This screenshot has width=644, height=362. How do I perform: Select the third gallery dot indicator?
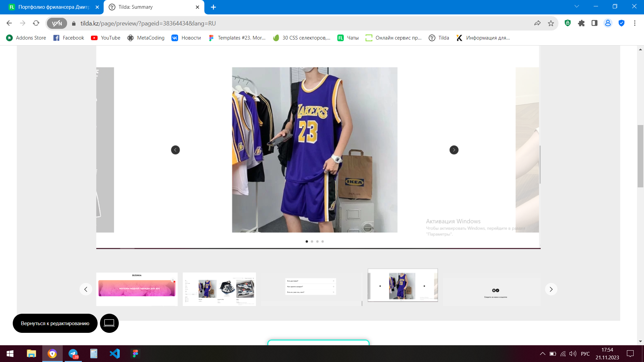click(317, 241)
